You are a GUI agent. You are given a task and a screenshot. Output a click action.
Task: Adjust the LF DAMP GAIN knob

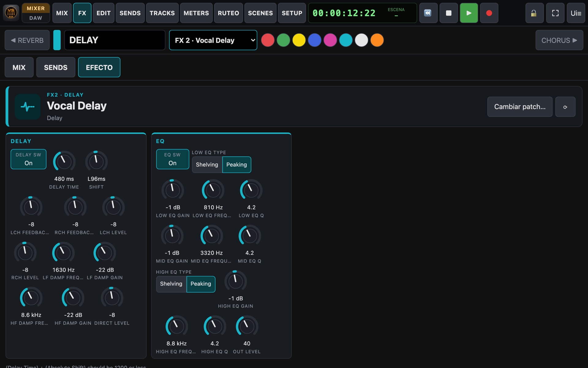[x=104, y=253]
